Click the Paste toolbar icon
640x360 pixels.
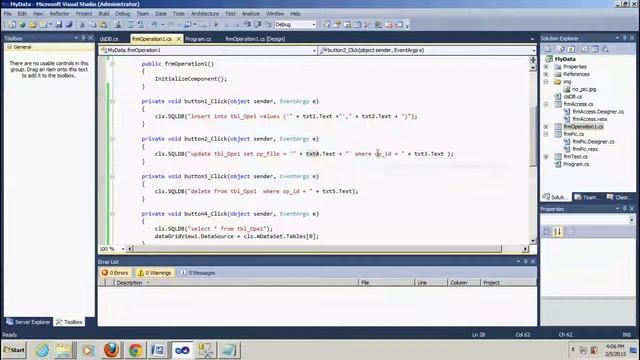pos(103,25)
